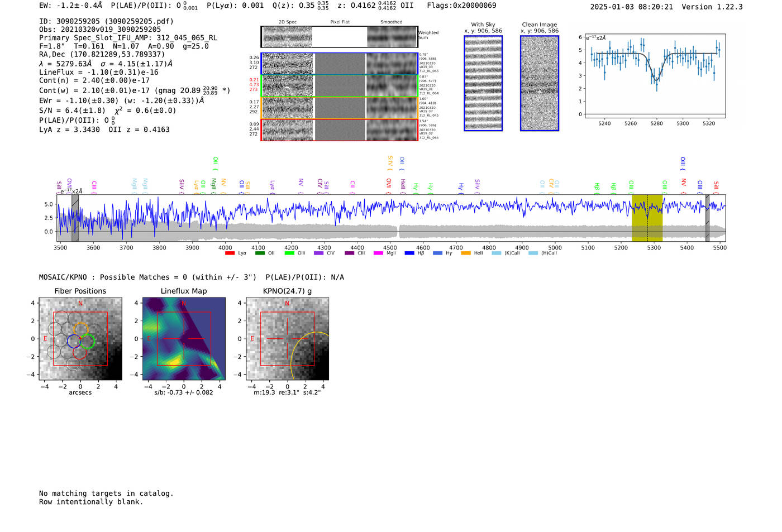Viewport: 782px width, 532px height.
Task: Click the dark purple CIII legend swatch
Action: coord(350,253)
